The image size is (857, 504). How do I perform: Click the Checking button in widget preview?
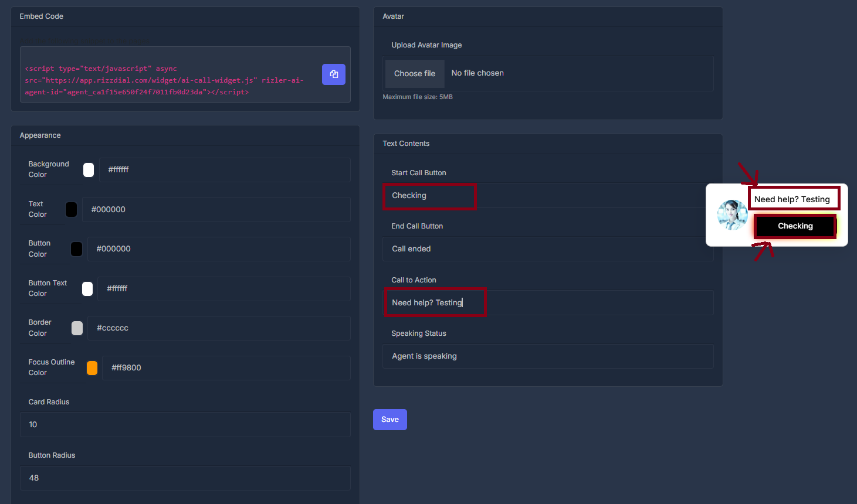click(x=795, y=226)
